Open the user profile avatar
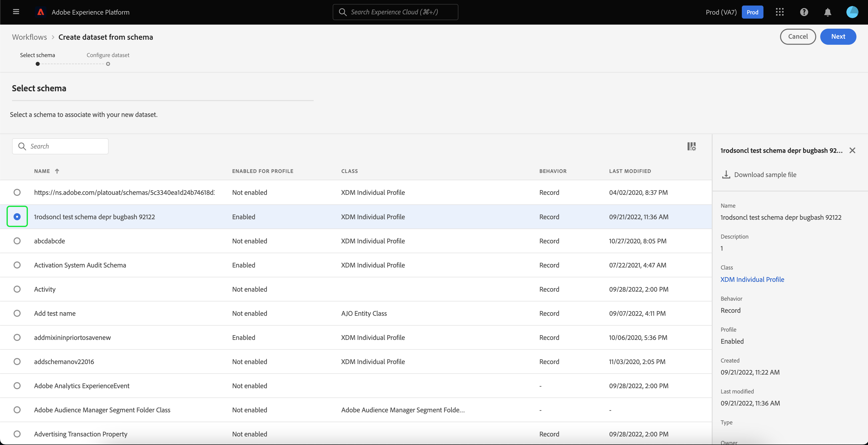The image size is (868, 445). [x=852, y=12]
